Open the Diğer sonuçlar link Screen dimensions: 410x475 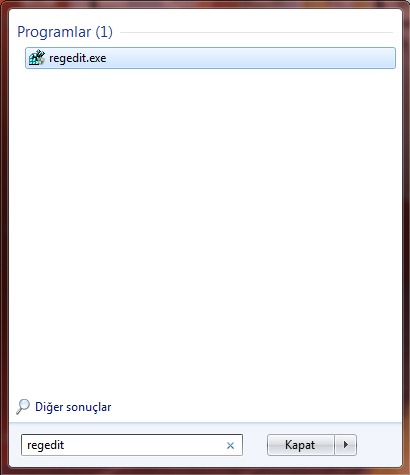pyautogui.click(x=73, y=407)
